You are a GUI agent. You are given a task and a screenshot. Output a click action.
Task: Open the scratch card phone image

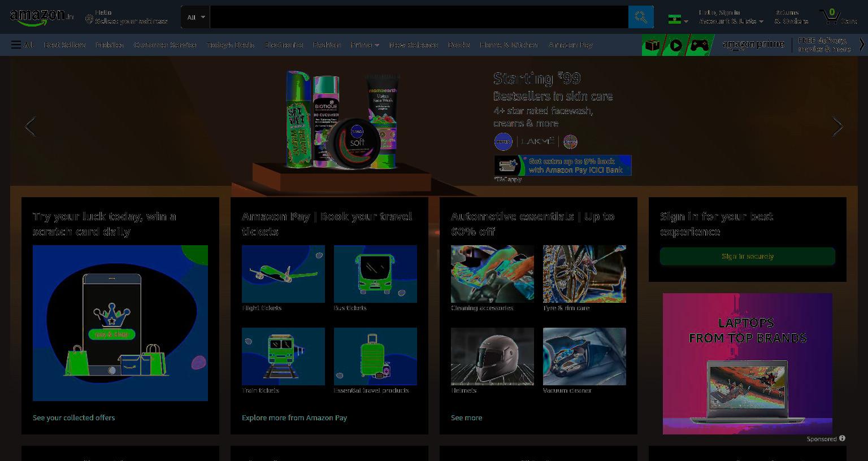click(120, 323)
